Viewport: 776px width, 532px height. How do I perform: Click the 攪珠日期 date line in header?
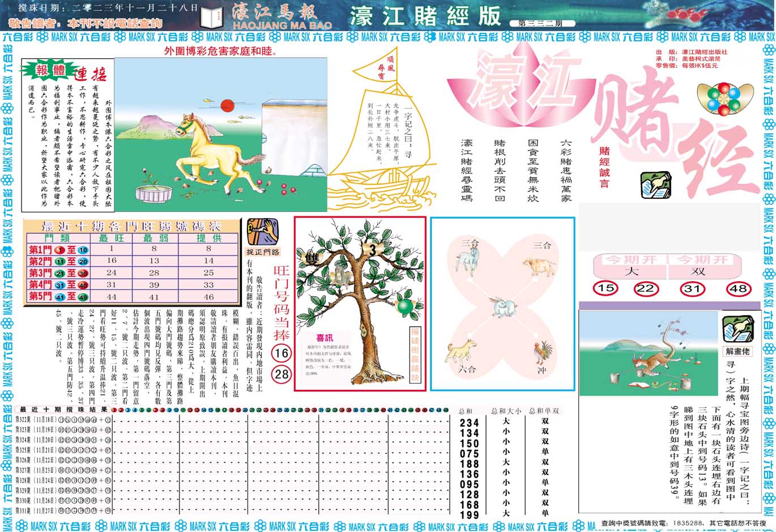108,8
